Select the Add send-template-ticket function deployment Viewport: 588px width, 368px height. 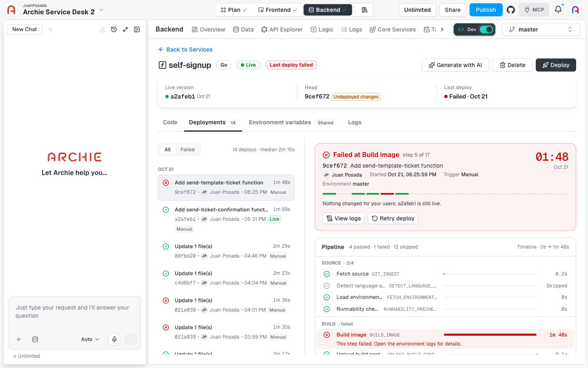click(226, 188)
